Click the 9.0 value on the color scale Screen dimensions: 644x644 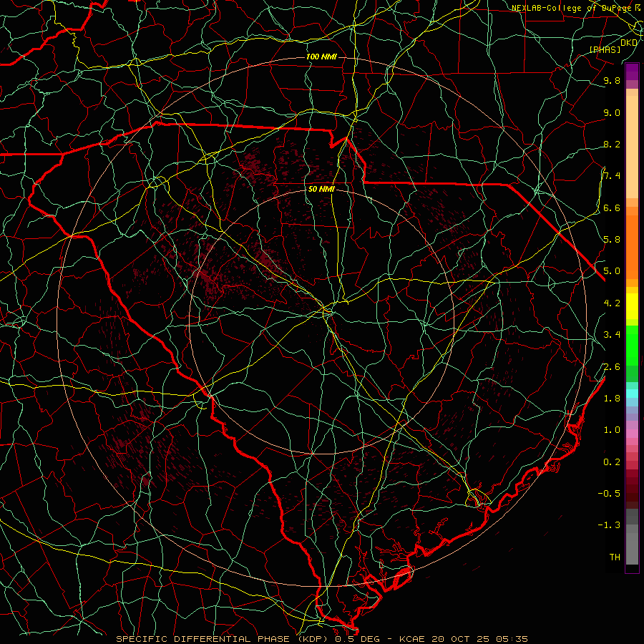(x=612, y=113)
